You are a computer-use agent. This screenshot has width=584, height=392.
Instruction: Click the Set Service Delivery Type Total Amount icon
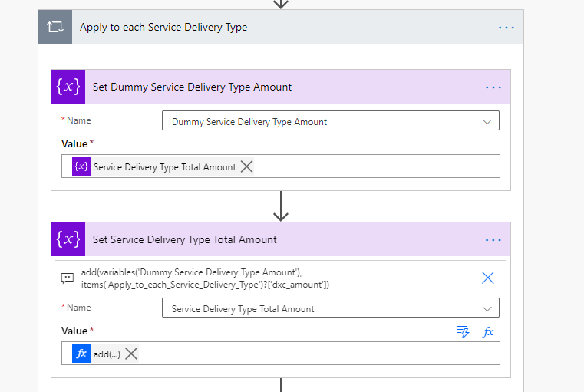coord(68,239)
